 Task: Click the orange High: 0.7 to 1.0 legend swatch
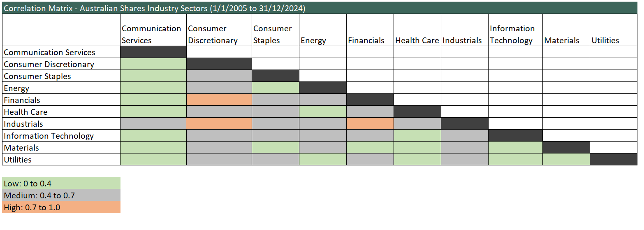click(x=61, y=207)
